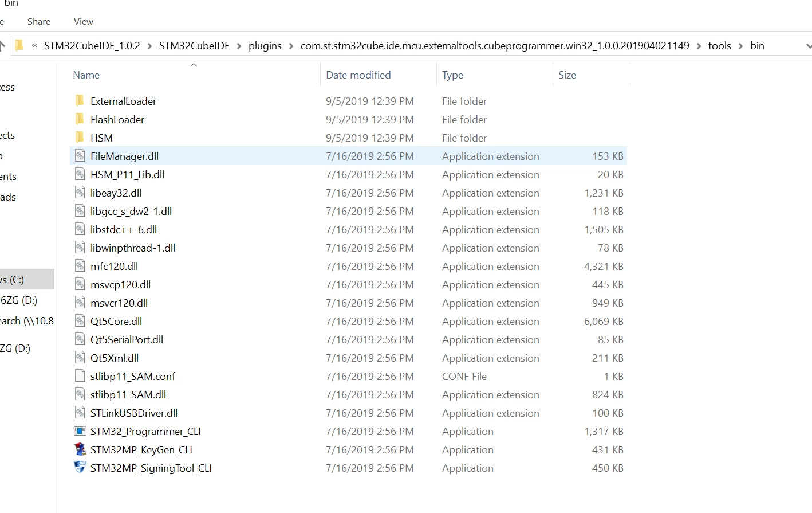Viewport: 812px width, 513px height.
Task: Expand the chevron after the cubeprogrammer folder breadcrumb
Action: [699, 46]
